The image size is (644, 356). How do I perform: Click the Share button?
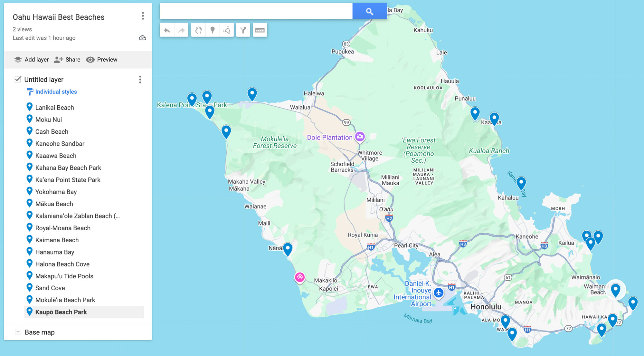click(x=67, y=60)
